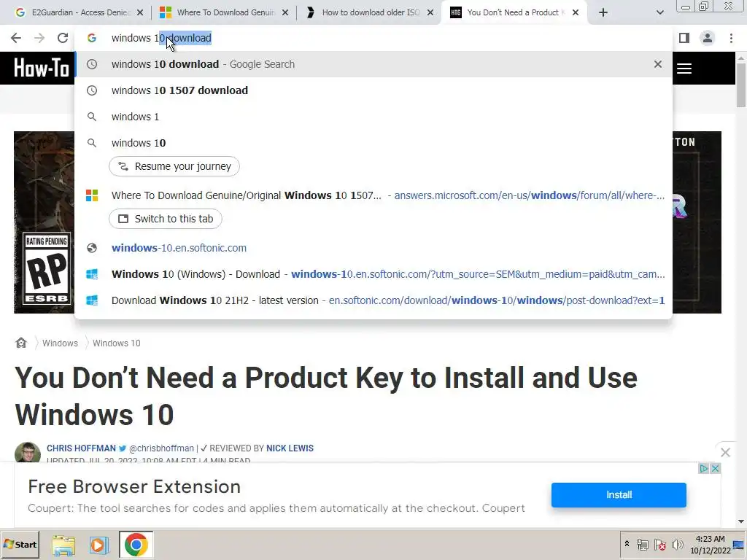The width and height of the screenshot is (747, 560).
Task: Click the Install button in the ad
Action: [619, 495]
